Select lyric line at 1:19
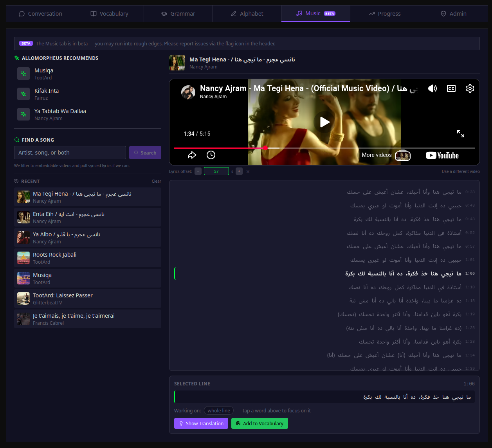 pos(324,314)
